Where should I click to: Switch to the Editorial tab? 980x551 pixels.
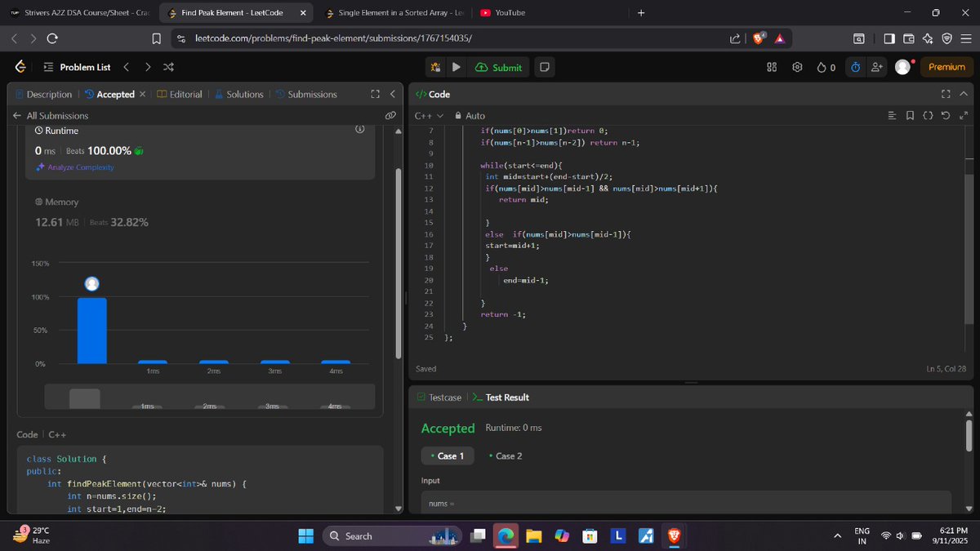click(x=185, y=94)
